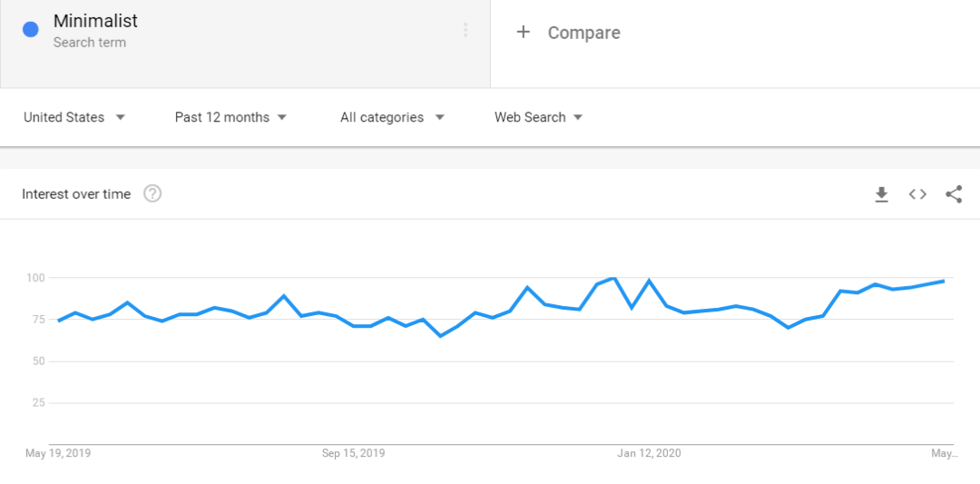Screen dimensions: 980x484
Task: Click the share chart icon
Action: coord(954,194)
